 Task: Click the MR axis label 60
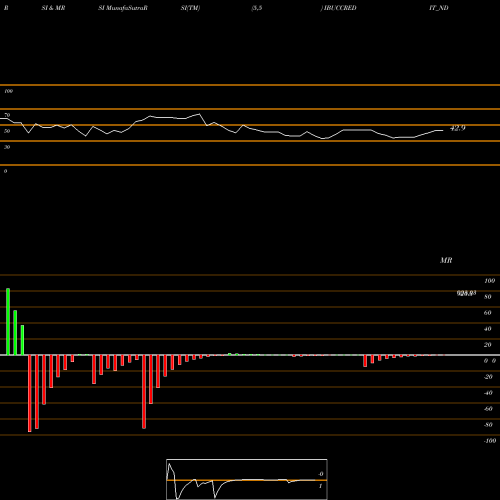pyautogui.click(x=487, y=313)
